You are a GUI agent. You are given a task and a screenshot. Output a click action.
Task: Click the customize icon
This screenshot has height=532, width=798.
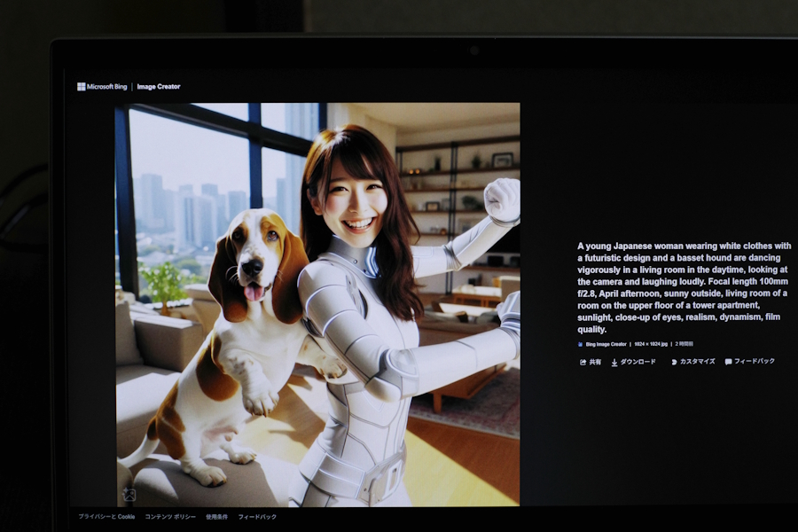click(x=674, y=362)
